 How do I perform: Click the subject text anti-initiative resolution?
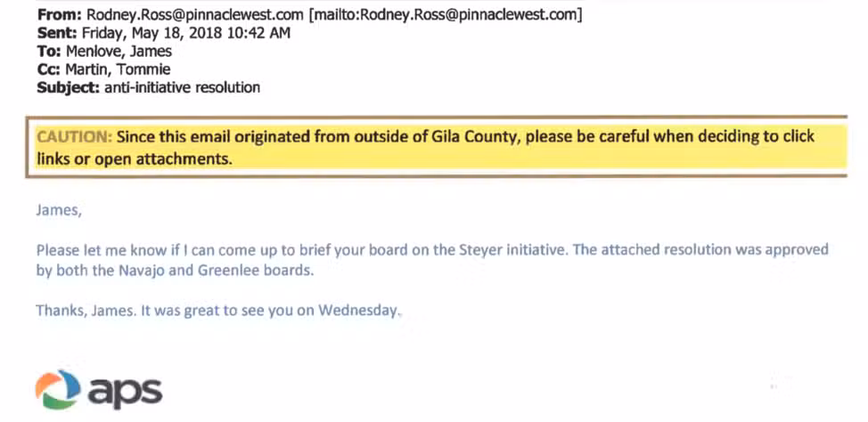point(182,87)
